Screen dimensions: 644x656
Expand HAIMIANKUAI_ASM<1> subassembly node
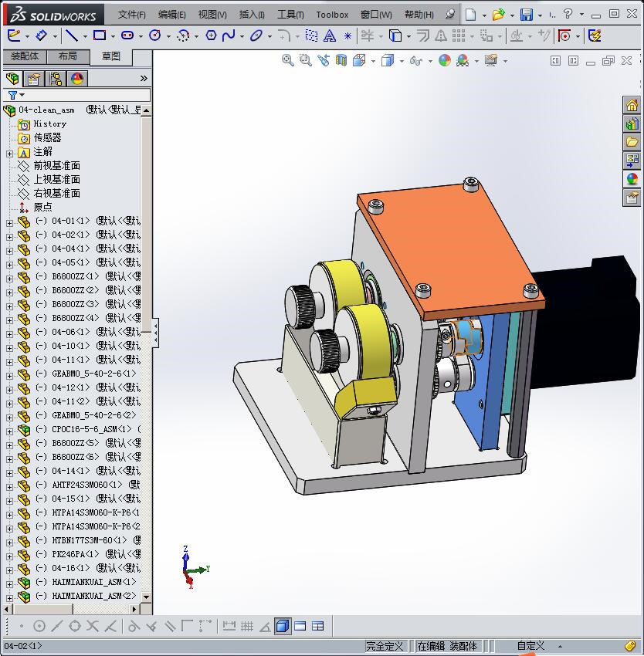click(9, 584)
